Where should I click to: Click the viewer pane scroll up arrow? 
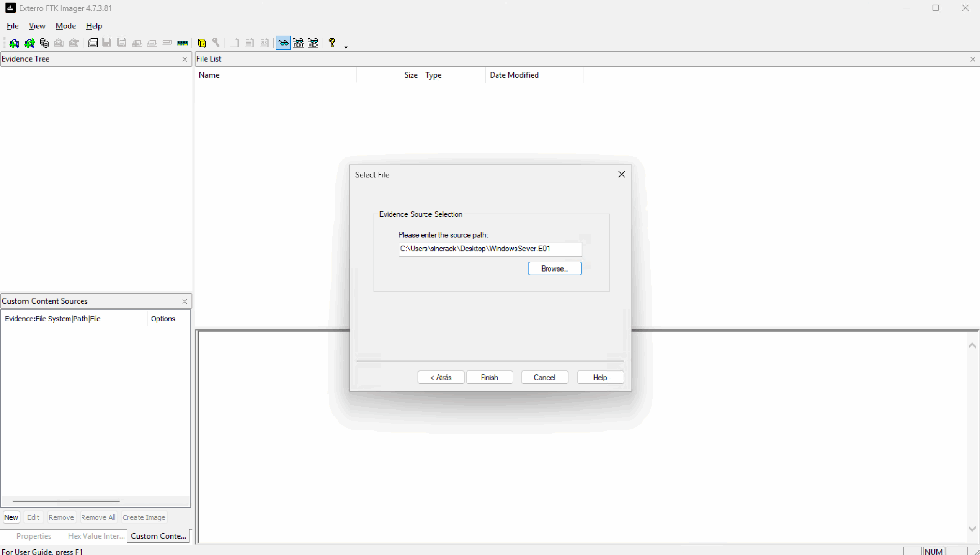point(972,345)
